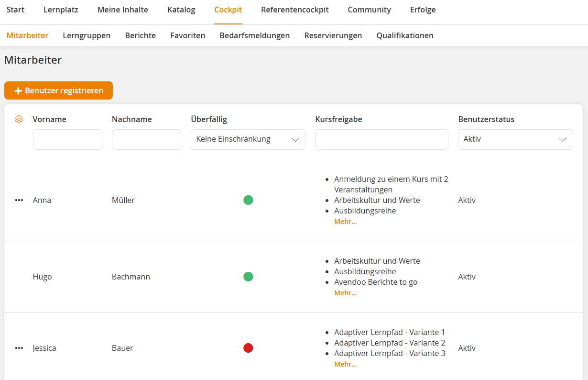Viewport: 588px width, 380px height.
Task: Open the Lerngruppen sub-tab
Action: coord(87,35)
